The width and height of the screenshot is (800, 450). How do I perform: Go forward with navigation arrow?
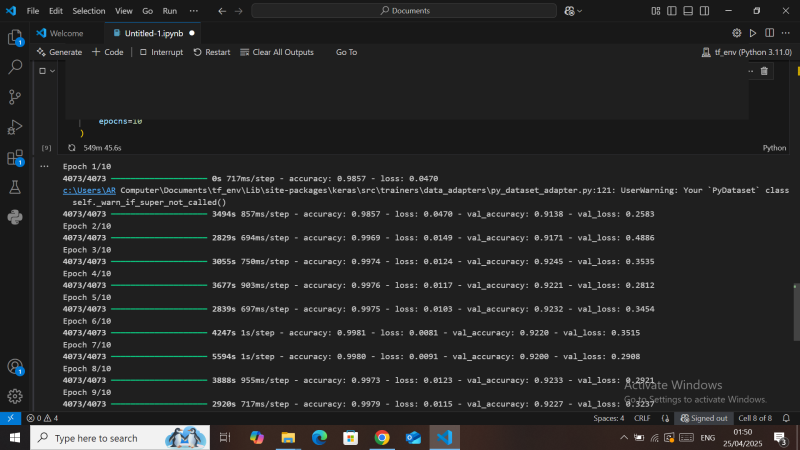tap(239, 11)
